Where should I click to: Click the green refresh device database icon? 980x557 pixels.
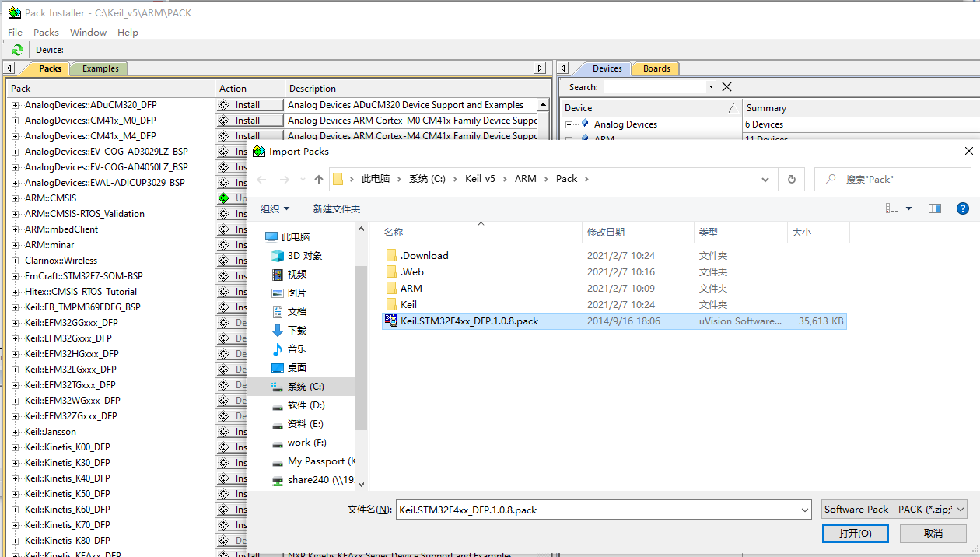16,49
